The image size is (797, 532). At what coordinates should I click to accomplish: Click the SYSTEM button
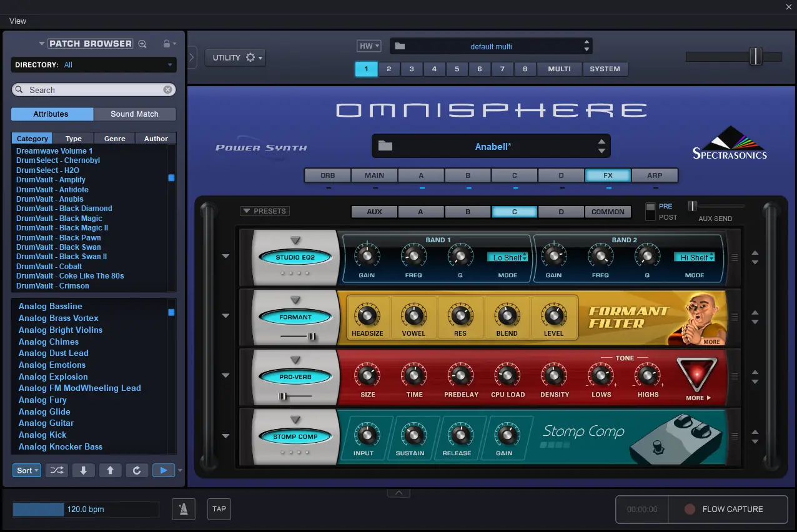(605, 69)
